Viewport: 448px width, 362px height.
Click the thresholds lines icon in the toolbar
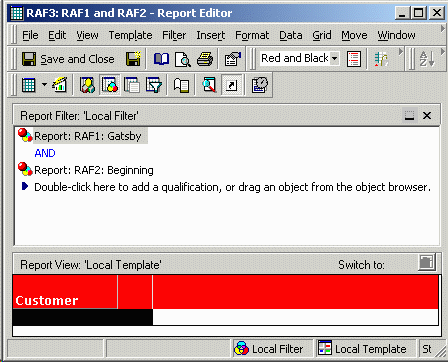[x=381, y=59]
